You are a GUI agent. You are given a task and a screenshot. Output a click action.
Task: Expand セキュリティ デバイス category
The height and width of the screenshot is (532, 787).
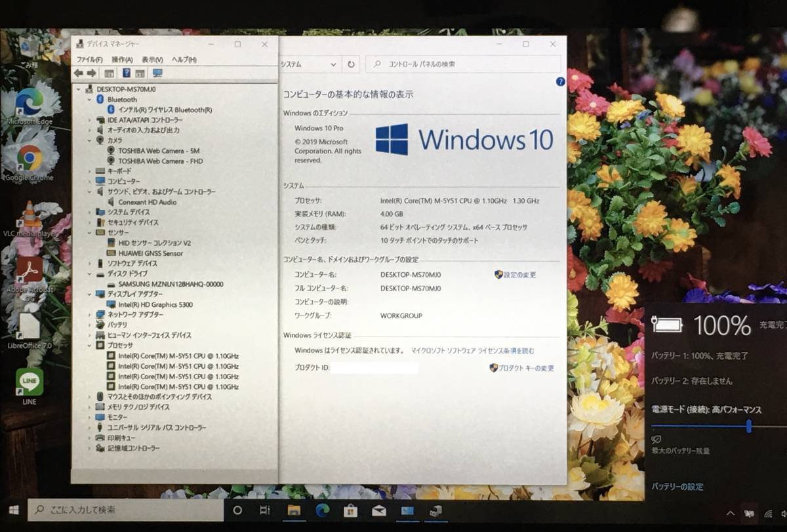pos(90,222)
